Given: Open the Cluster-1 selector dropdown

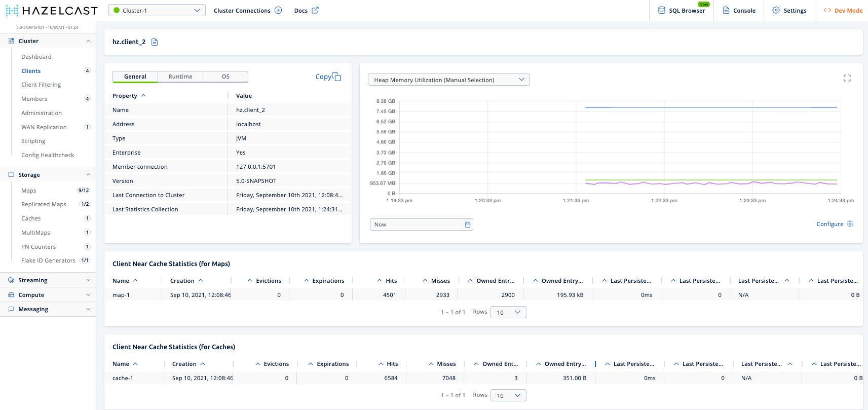Looking at the screenshot, I should point(157,11).
